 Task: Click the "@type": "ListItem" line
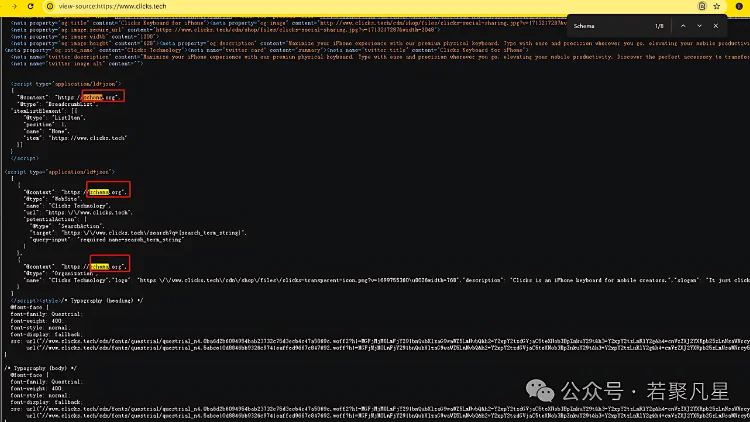[x=55, y=117]
